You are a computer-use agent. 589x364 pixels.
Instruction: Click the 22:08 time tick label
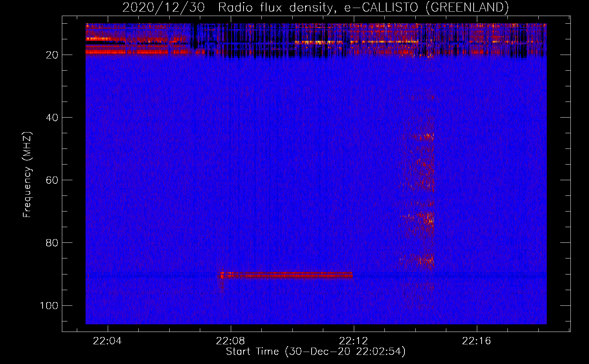point(230,341)
